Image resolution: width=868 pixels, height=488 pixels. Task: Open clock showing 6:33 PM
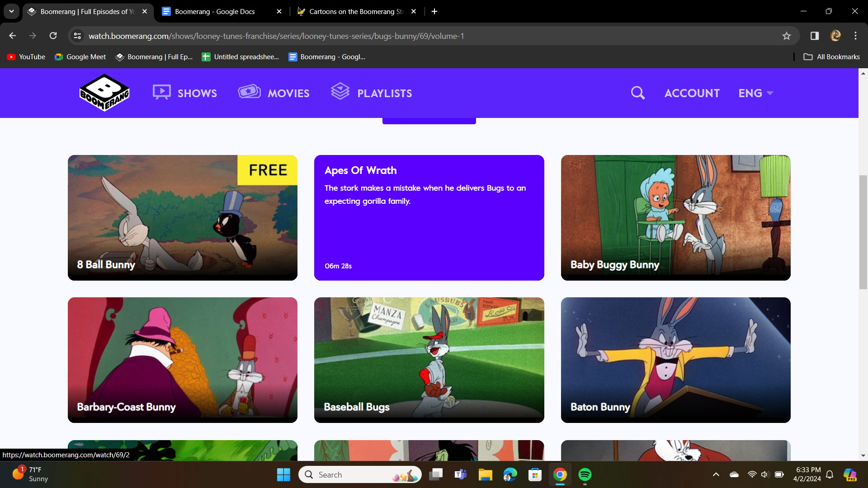click(x=807, y=474)
